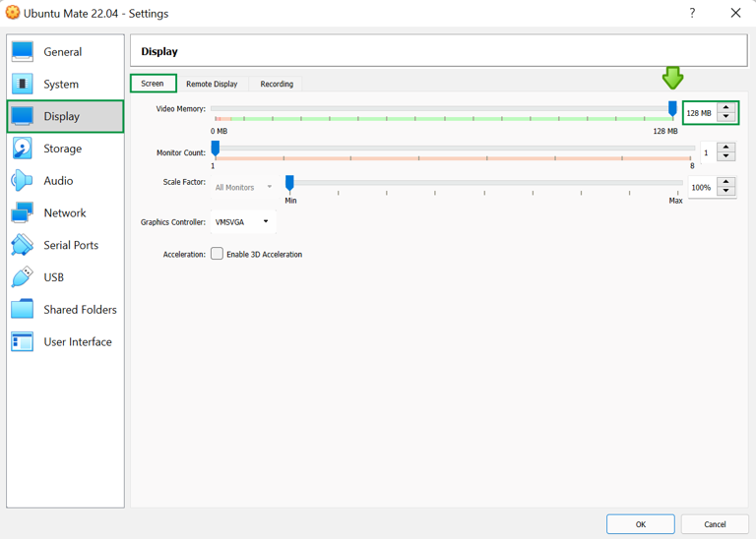Close the Settings dialog window
This screenshot has height=539, width=756.
(x=735, y=13)
